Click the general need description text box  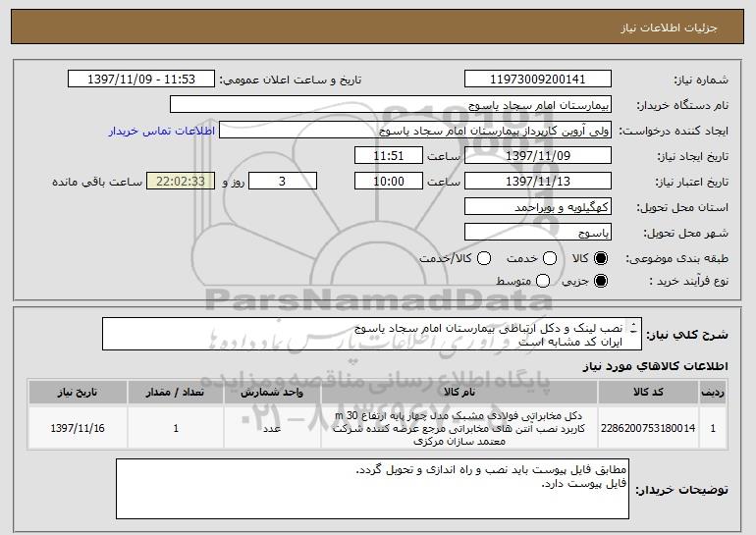(x=372, y=334)
